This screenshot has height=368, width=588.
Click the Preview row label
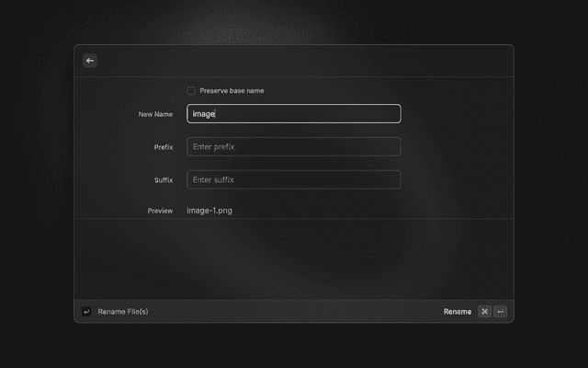pos(160,211)
